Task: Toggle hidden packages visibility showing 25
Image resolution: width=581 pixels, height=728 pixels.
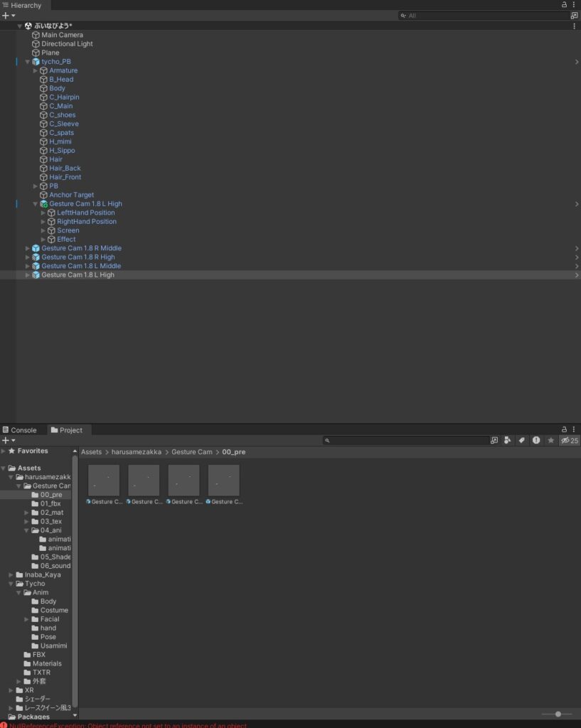Action: [x=570, y=441]
